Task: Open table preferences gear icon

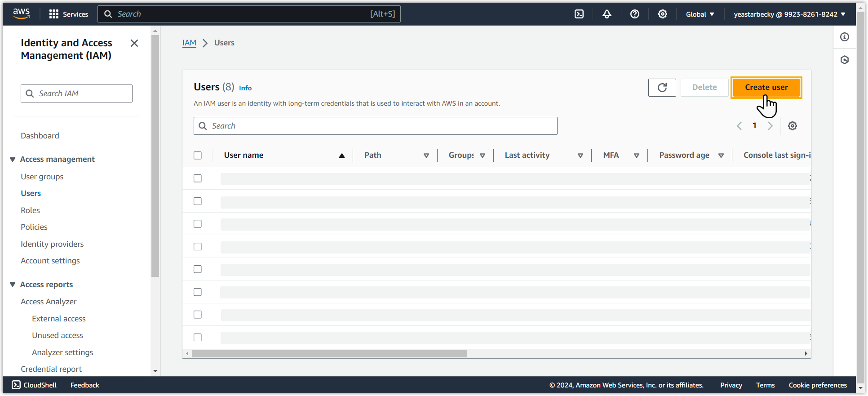Action: [x=793, y=126]
